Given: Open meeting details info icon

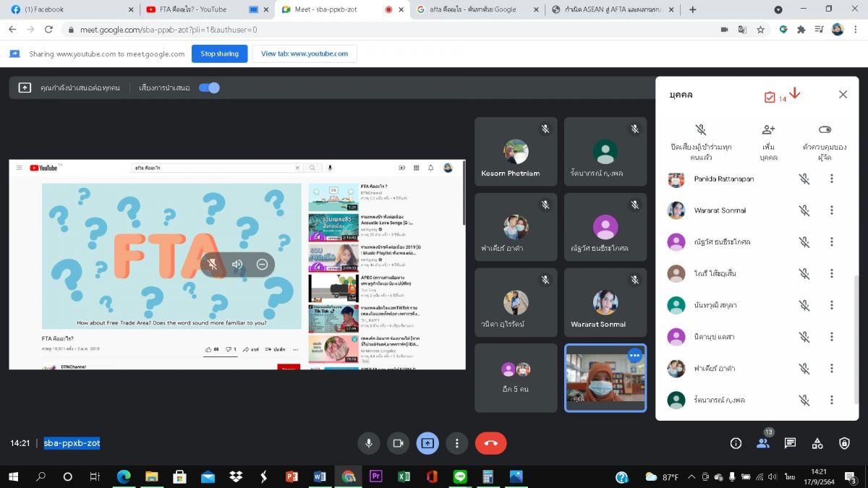Looking at the screenshot, I should (x=736, y=443).
